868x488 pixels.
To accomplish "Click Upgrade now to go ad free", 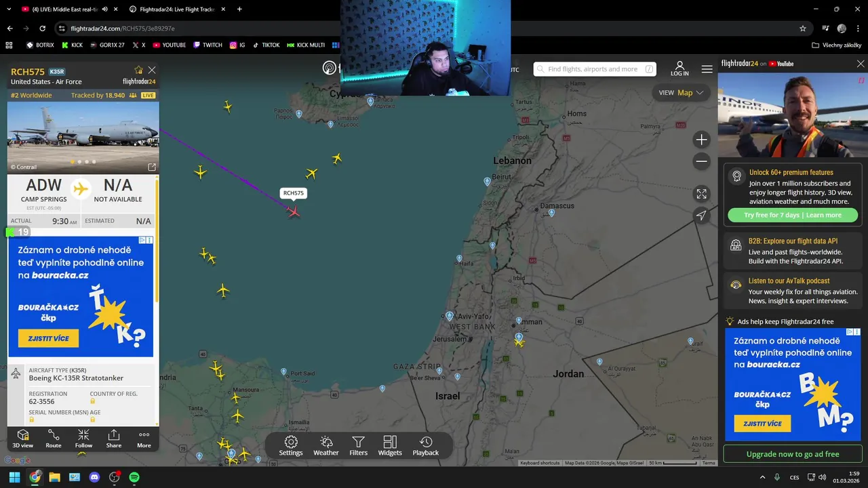I will 793,454.
